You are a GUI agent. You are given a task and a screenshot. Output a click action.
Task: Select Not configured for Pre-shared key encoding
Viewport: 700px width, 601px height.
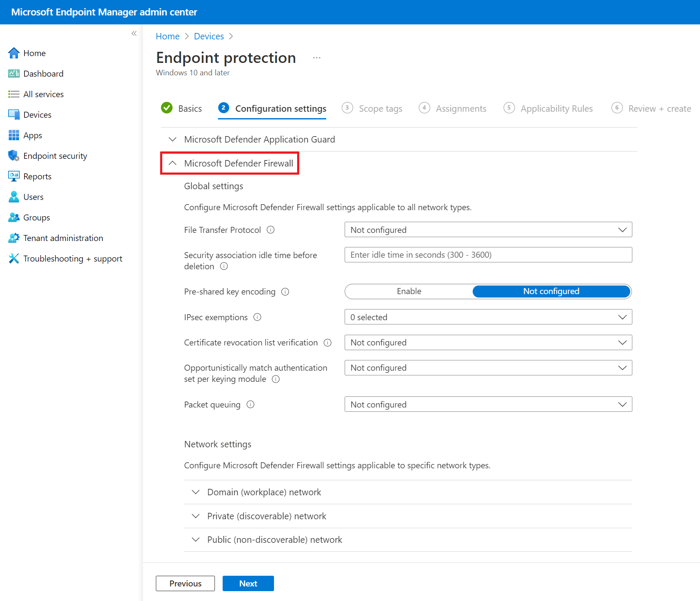[551, 292]
